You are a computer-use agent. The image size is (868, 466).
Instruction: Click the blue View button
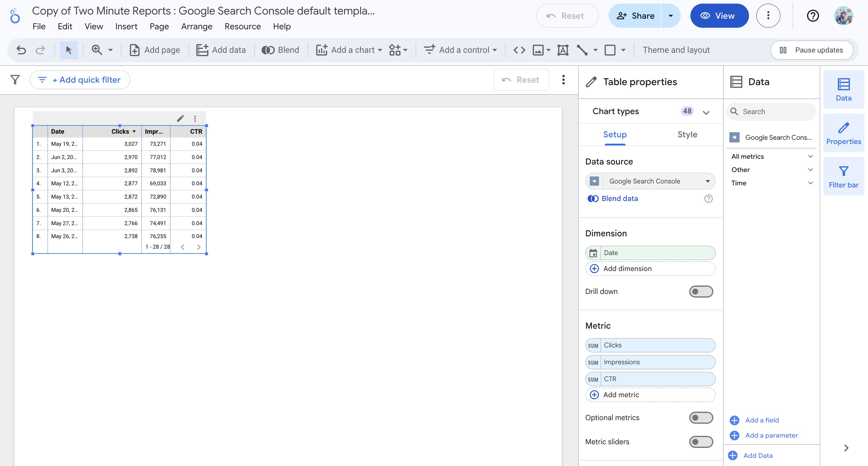[719, 16]
